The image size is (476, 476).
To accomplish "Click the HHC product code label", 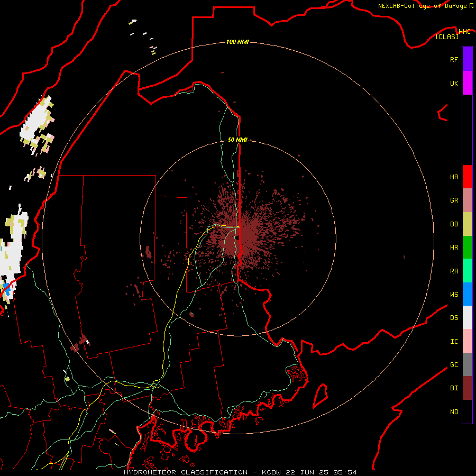I will coord(464,32).
